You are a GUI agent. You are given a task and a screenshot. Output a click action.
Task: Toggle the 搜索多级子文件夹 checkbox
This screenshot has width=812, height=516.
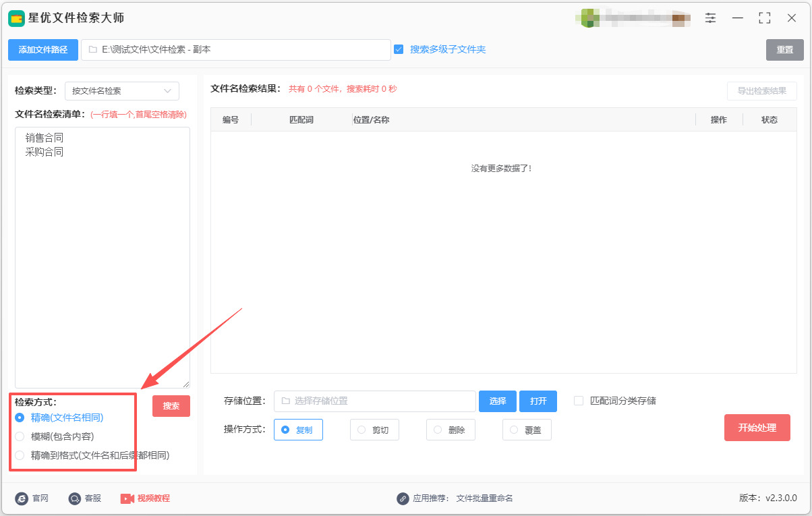tap(399, 49)
